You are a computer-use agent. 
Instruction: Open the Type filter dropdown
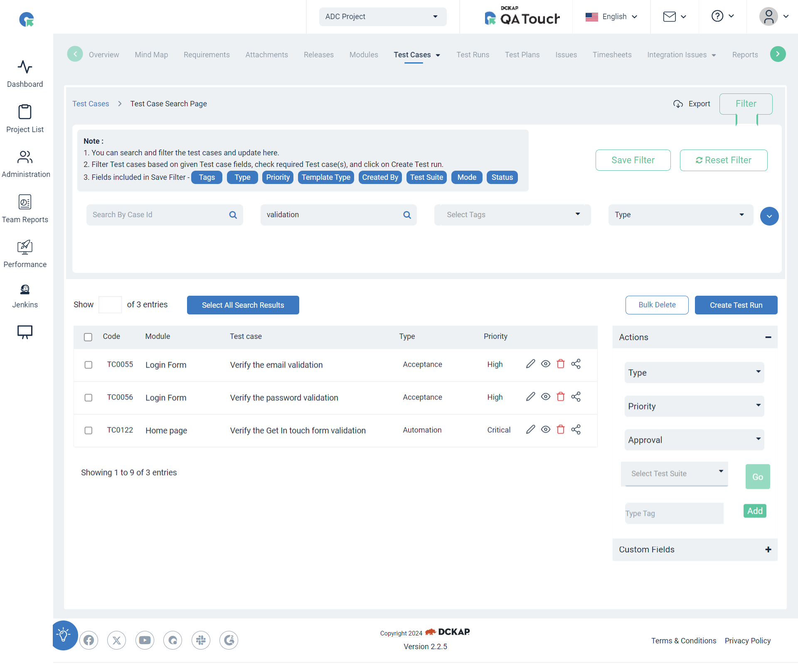tap(681, 215)
